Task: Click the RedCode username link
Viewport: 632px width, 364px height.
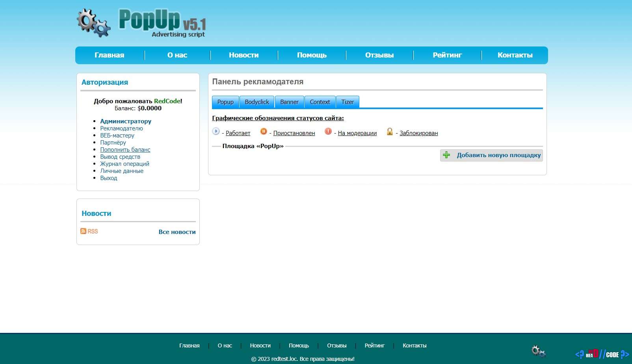Action: [x=167, y=101]
